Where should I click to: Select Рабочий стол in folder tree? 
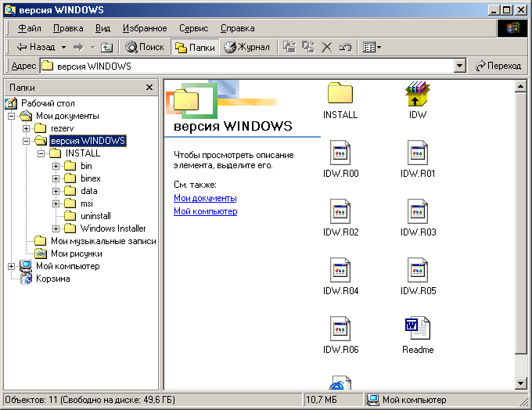[x=48, y=103]
